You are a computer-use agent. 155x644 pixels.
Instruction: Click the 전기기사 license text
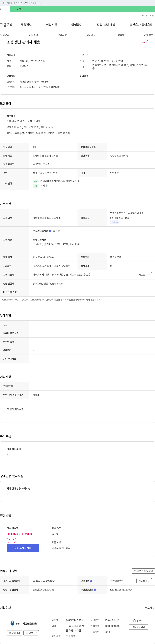(45, 186)
